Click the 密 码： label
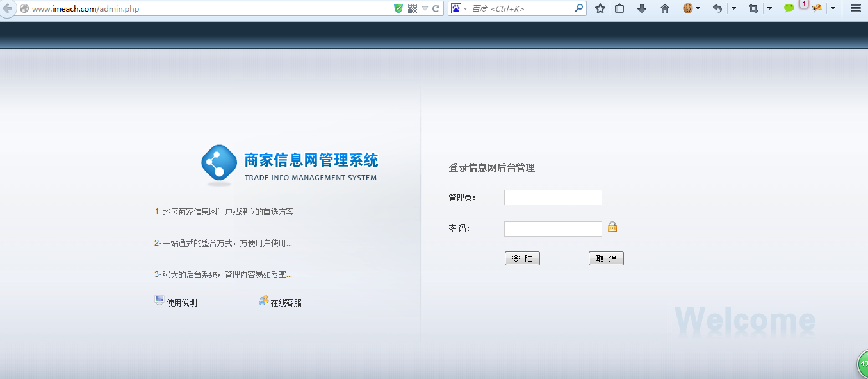 click(459, 228)
